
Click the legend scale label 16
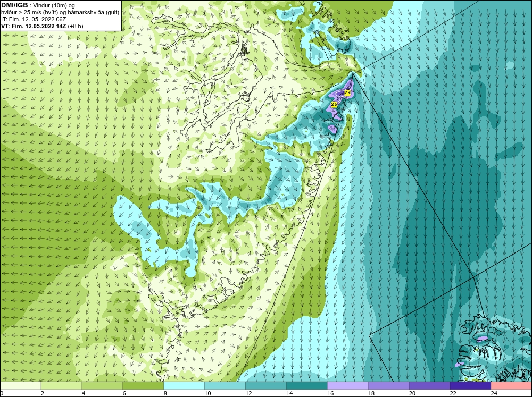[330, 393]
